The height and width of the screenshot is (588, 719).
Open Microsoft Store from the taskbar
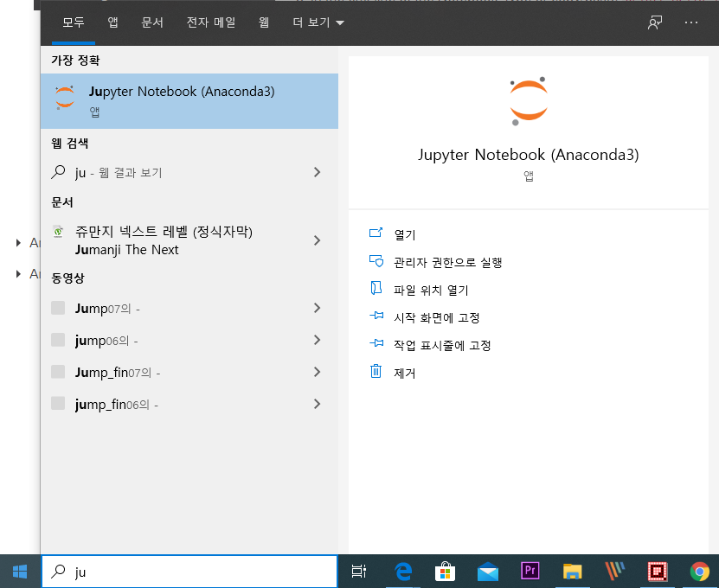coord(445,572)
